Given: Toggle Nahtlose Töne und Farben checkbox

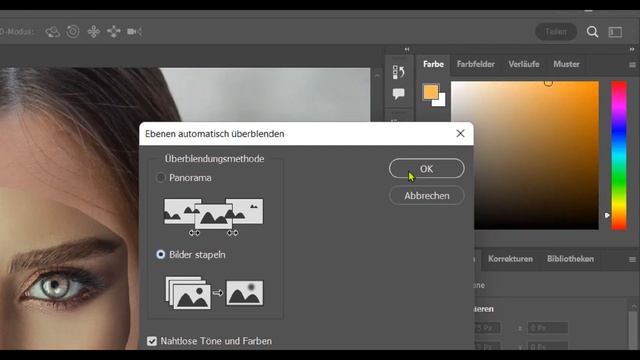Looking at the screenshot, I should [x=152, y=341].
